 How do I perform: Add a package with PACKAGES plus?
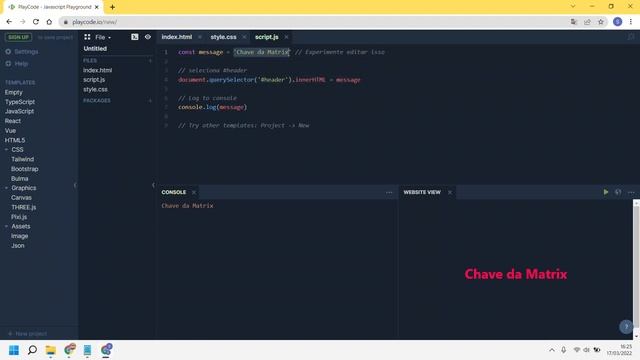(x=150, y=100)
